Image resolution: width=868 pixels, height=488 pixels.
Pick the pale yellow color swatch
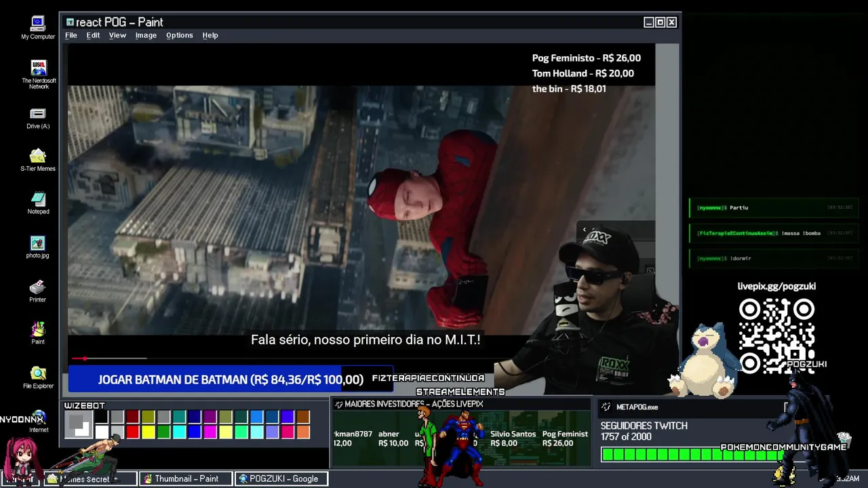pyautogui.click(x=226, y=432)
